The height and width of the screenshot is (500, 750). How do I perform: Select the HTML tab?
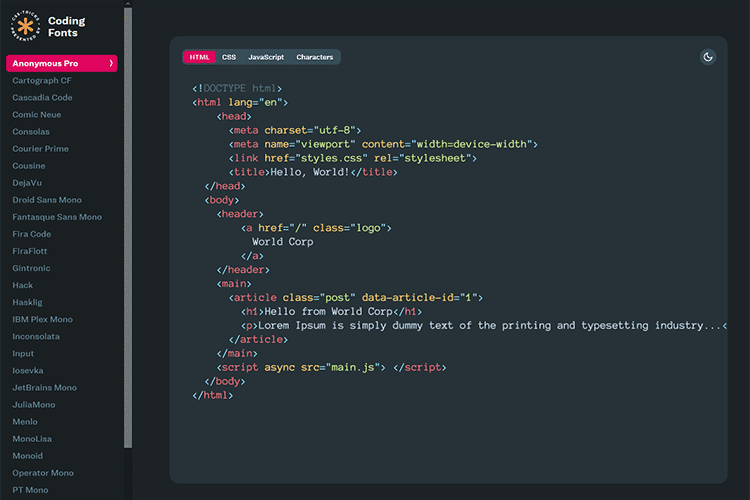point(199,57)
